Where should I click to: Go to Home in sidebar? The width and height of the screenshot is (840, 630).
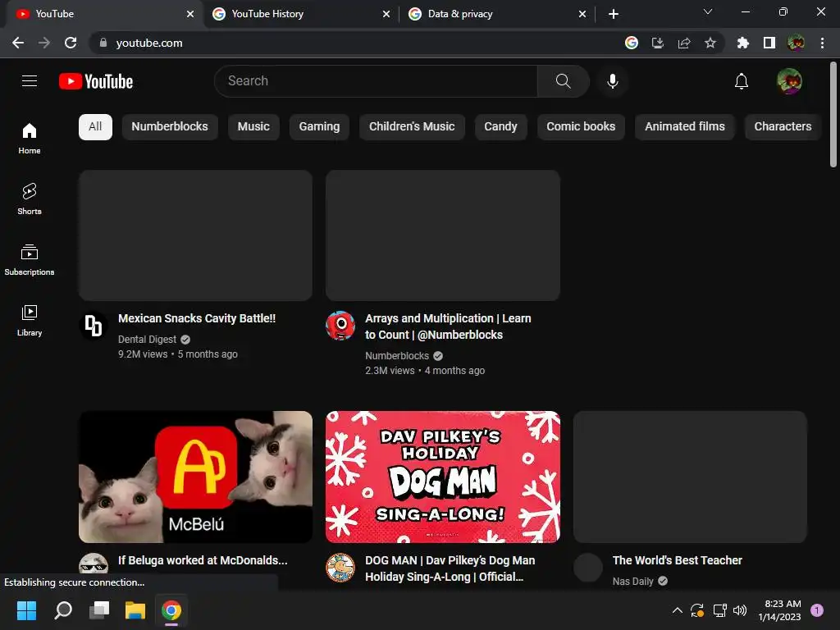pyautogui.click(x=30, y=138)
